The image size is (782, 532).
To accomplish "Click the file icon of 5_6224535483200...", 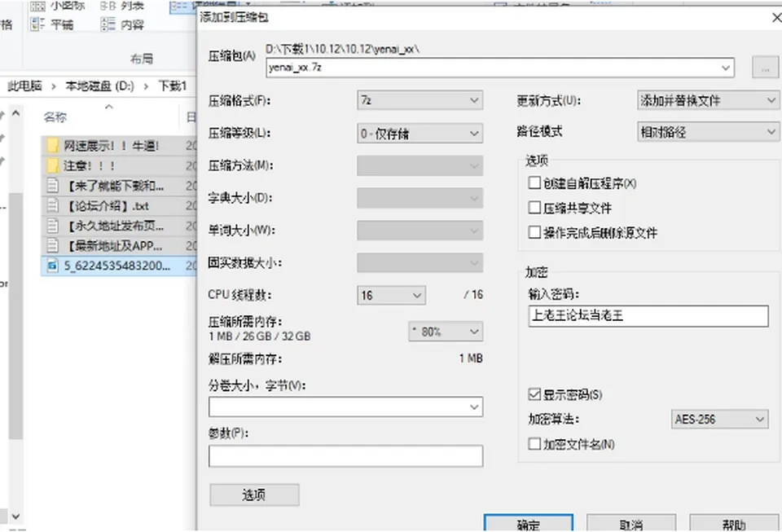I will (52, 266).
